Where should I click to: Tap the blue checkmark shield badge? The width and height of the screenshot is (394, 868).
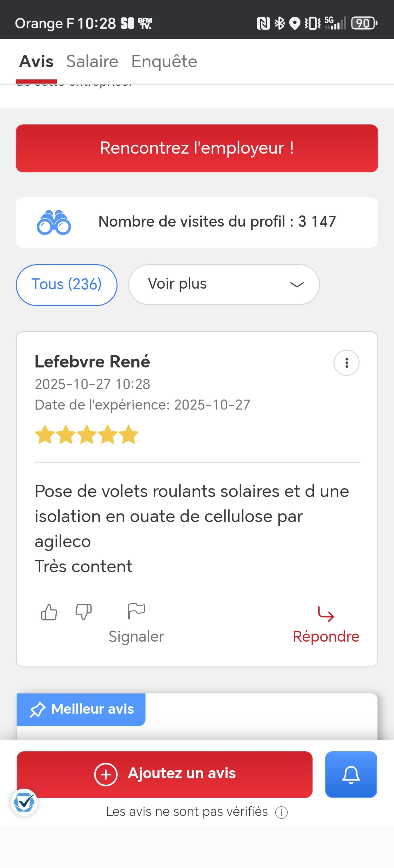(24, 802)
